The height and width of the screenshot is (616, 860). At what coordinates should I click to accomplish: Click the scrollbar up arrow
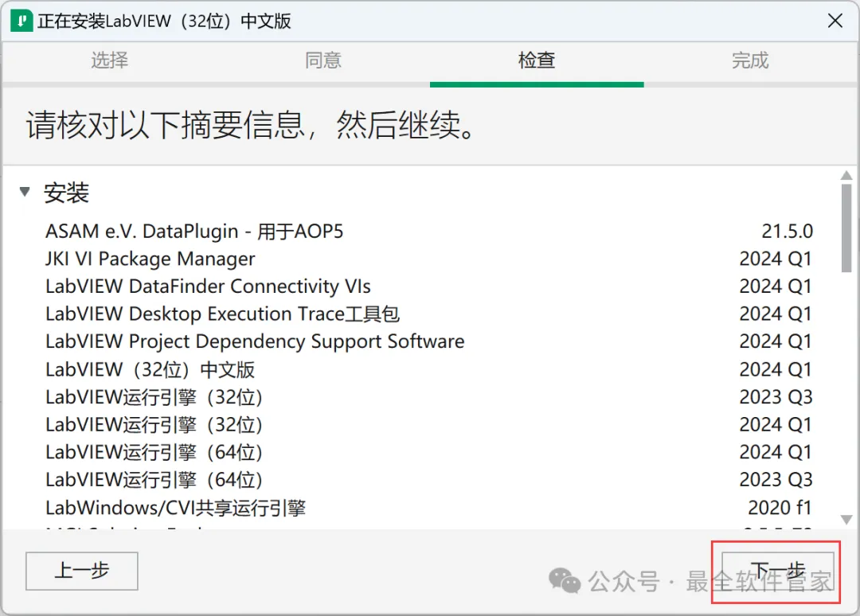(846, 175)
